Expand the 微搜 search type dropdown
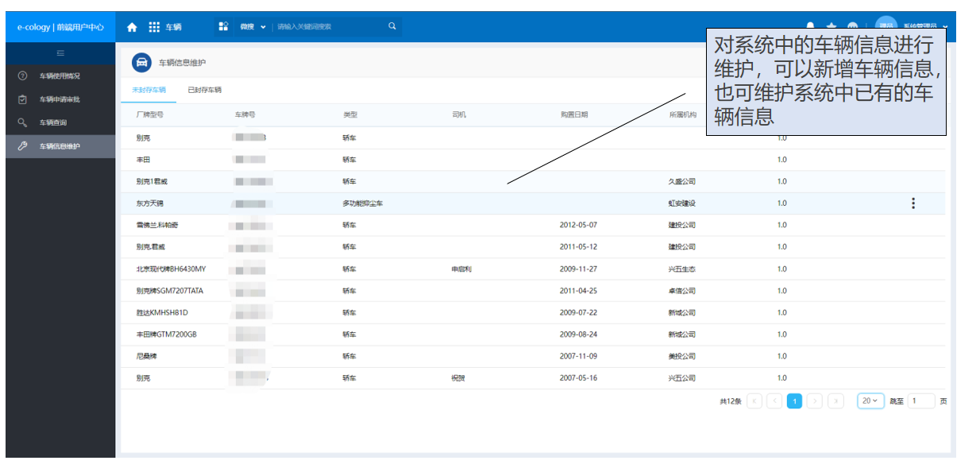 [x=253, y=27]
